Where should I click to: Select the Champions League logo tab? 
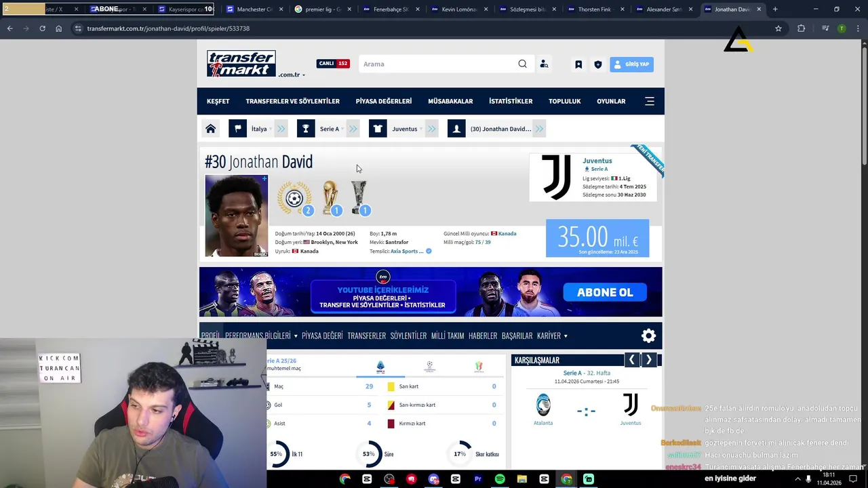coord(429,367)
